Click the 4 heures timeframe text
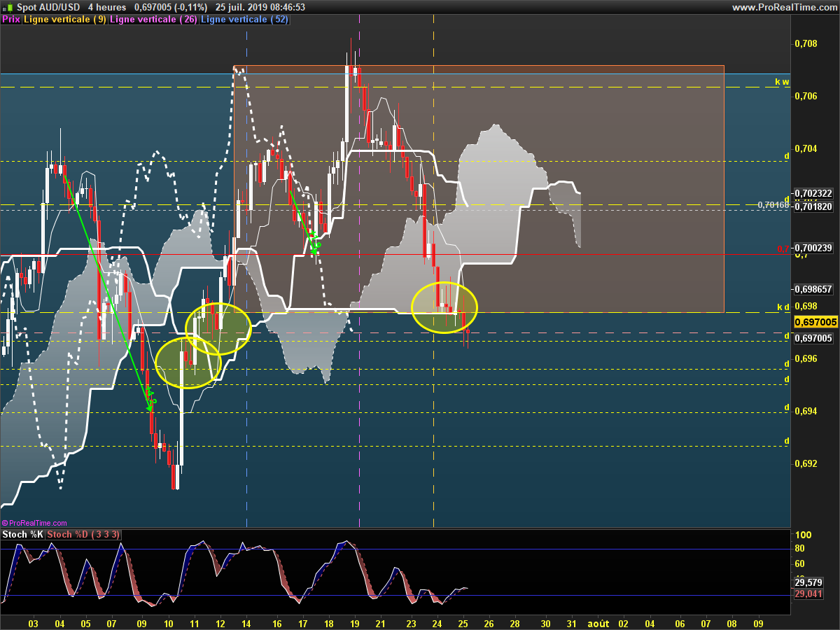The height and width of the screenshot is (630, 840). click(x=106, y=7)
